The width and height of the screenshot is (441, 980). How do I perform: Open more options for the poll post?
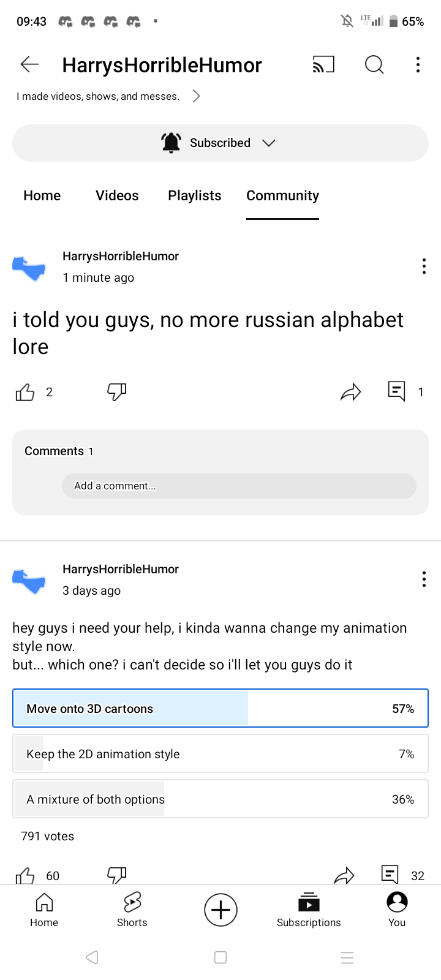[424, 579]
